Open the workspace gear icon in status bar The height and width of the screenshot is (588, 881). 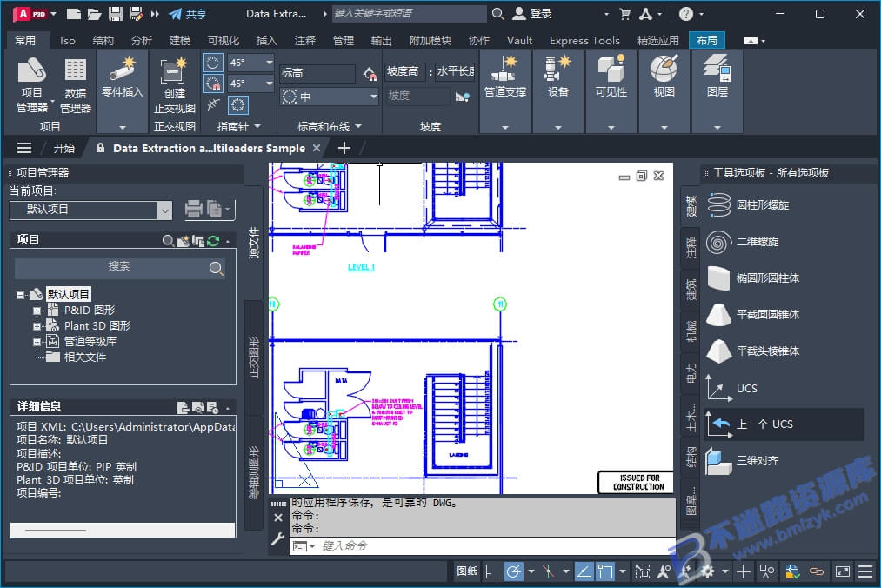[707, 571]
